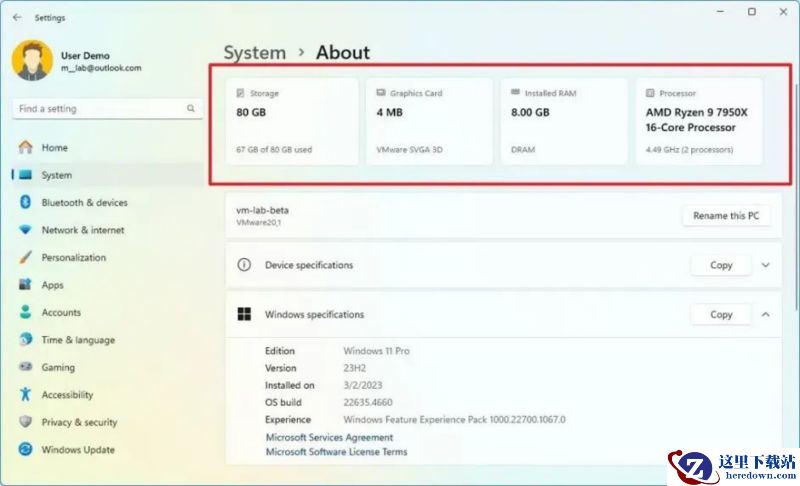Open Privacy & security settings
Screen dimensions: 800x486
coord(108,422)
